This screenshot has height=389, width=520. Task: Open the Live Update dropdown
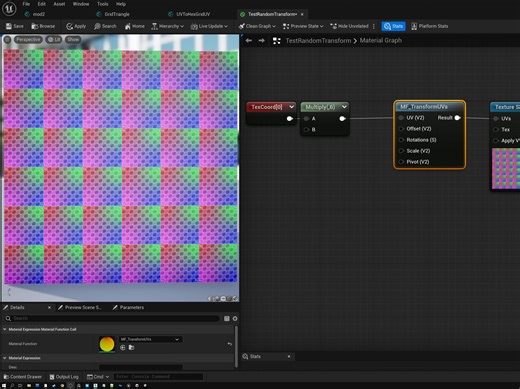pyautogui.click(x=209, y=26)
